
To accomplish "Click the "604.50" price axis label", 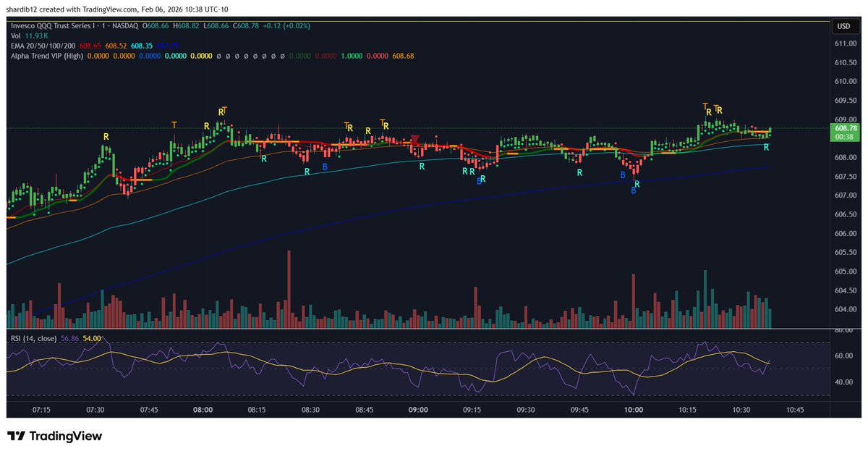I will [846, 290].
